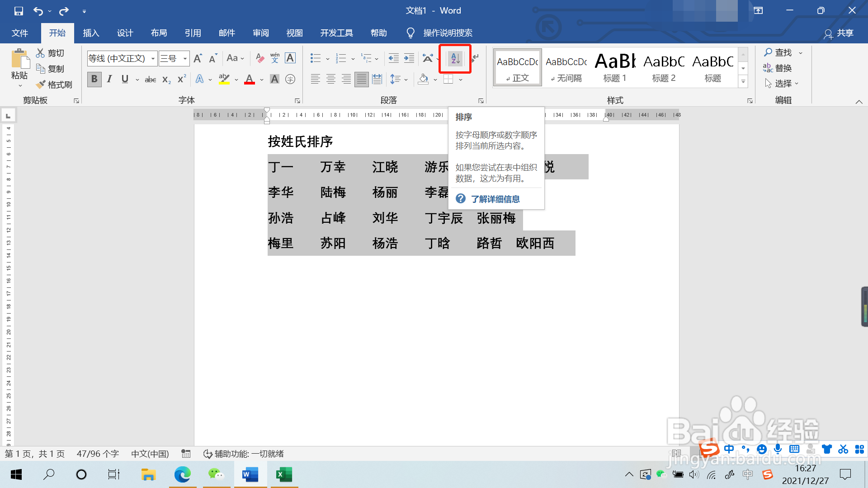Open the font name dropdown
This screenshot has width=868, height=488.
(153, 58)
